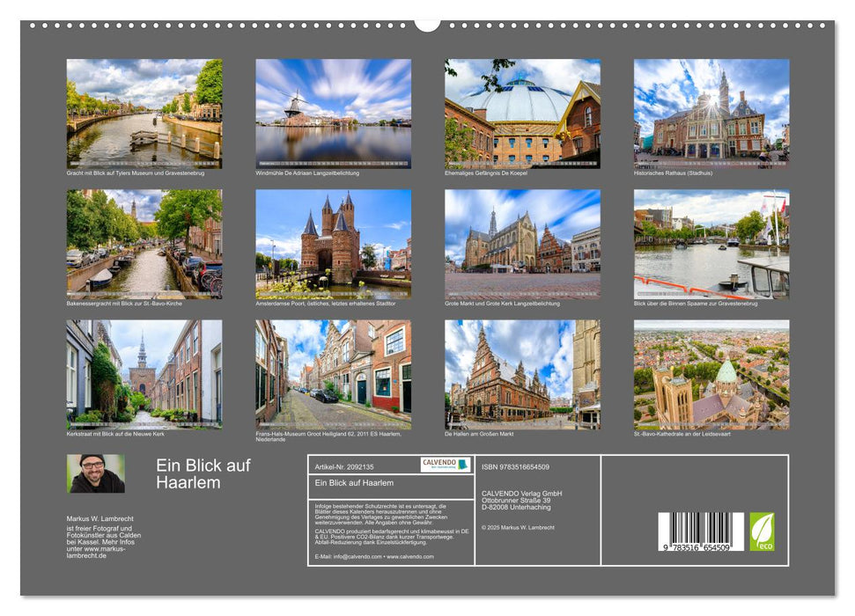Click the info@calvendo.com email link
Screen dimensions: 855x616
(355, 556)
